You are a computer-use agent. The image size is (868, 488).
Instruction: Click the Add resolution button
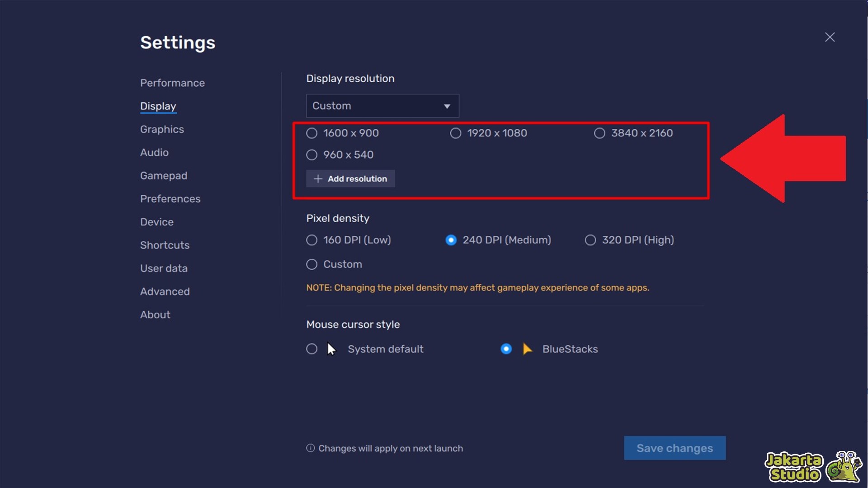[x=350, y=178]
